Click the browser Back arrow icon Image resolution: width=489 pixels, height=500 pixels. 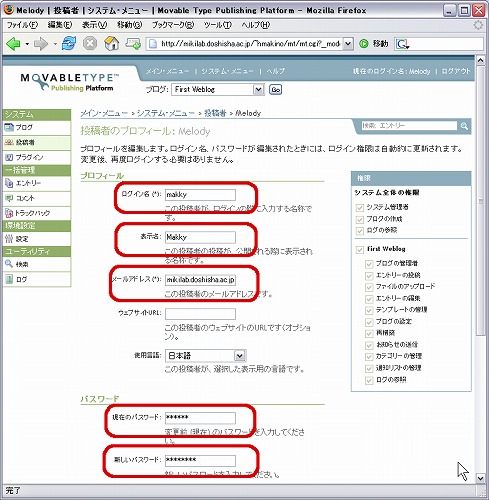pos(14,44)
